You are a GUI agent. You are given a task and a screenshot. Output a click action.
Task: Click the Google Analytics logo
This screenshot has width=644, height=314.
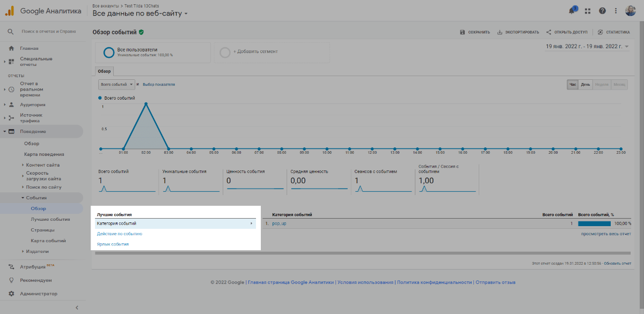click(x=10, y=11)
